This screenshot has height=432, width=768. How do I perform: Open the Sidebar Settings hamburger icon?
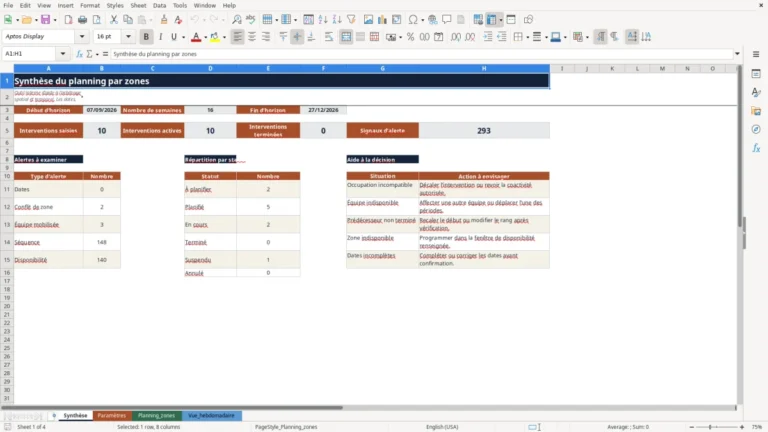pyautogui.click(x=756, y=54)
